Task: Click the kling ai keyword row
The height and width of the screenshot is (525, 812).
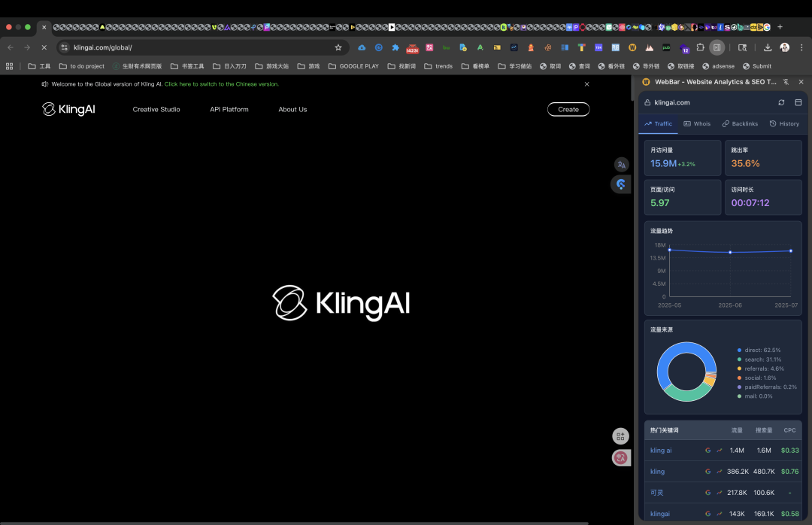Action: [x=723, y=451]
